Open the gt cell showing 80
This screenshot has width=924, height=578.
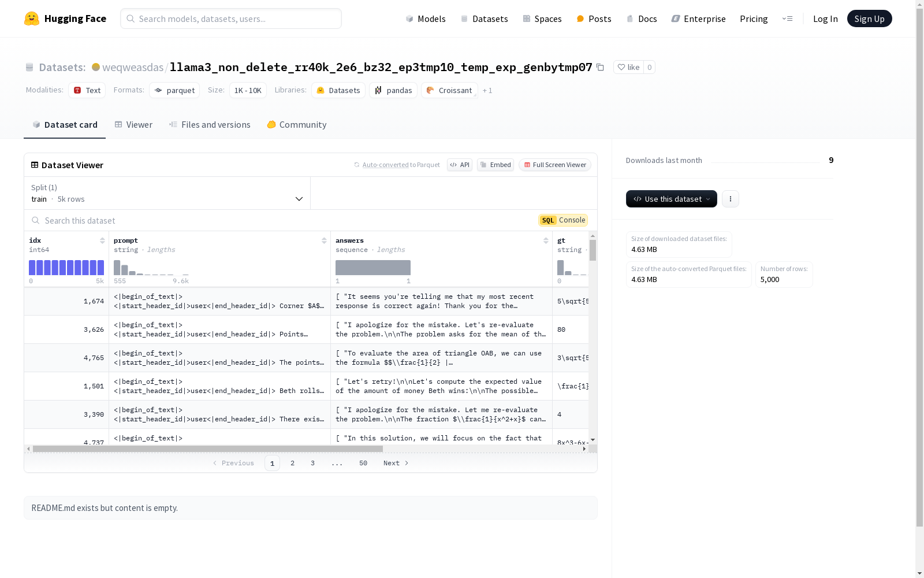[x=571, y=329]
